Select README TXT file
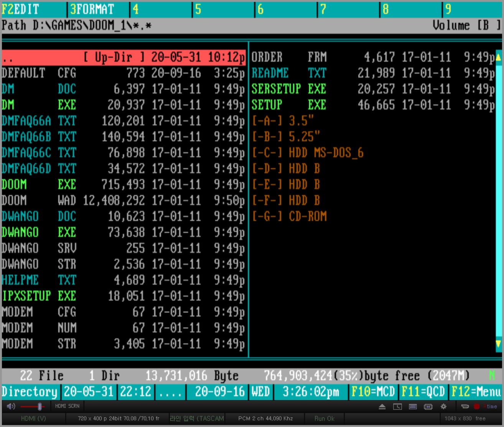This screenshot has height=427, width=504. pos(373,73)
